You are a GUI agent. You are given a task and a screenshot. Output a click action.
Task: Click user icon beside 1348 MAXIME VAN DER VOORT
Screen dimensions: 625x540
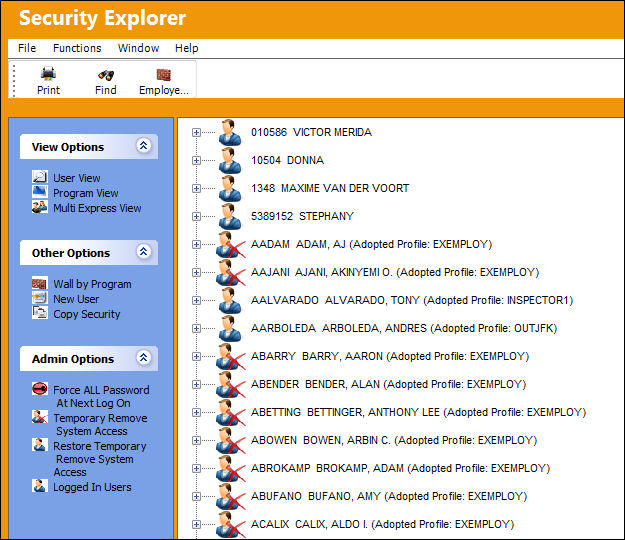(x=230, y=188)
